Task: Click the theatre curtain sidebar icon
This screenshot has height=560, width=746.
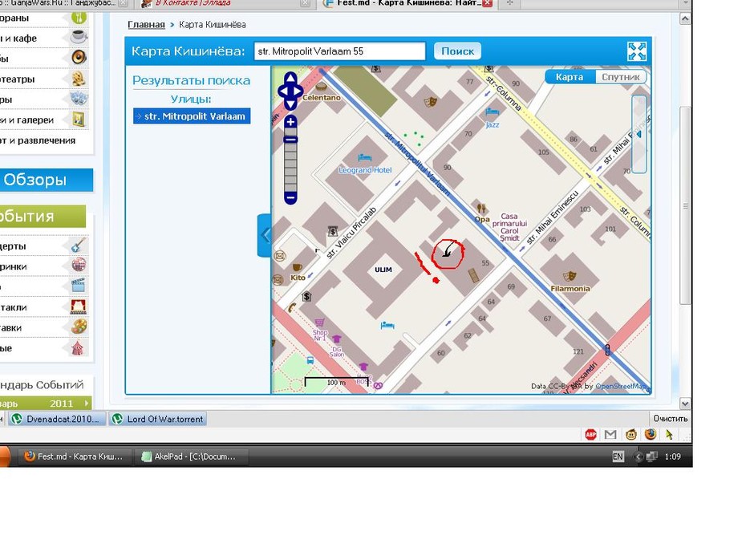Action: [x=79, y=306]
